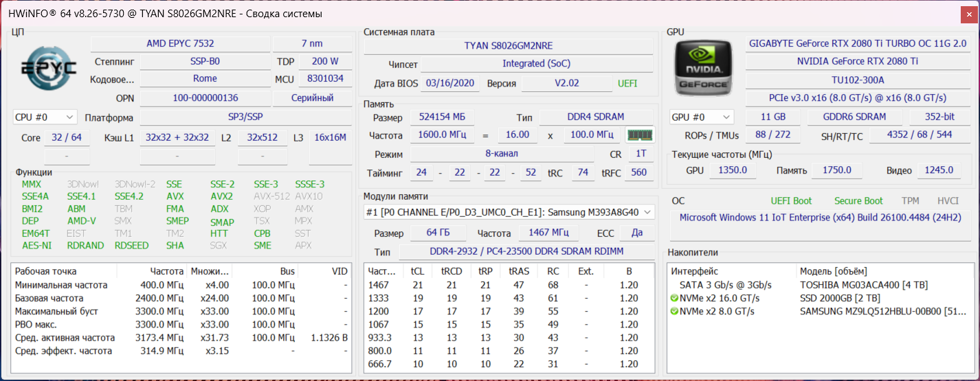Click the Microsoft Windows 11 IoT Enterprise text
980x381 pixels.
click(x=820, y=218)
